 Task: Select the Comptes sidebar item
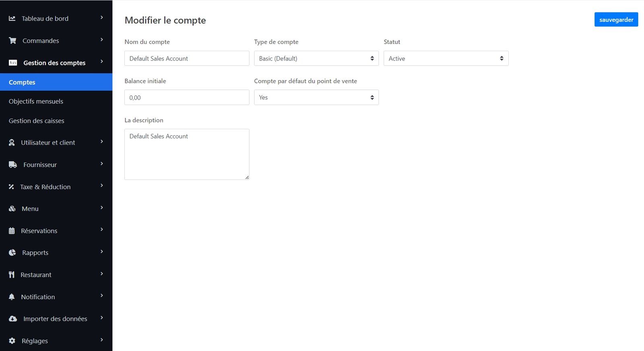[x=22, y=82]
